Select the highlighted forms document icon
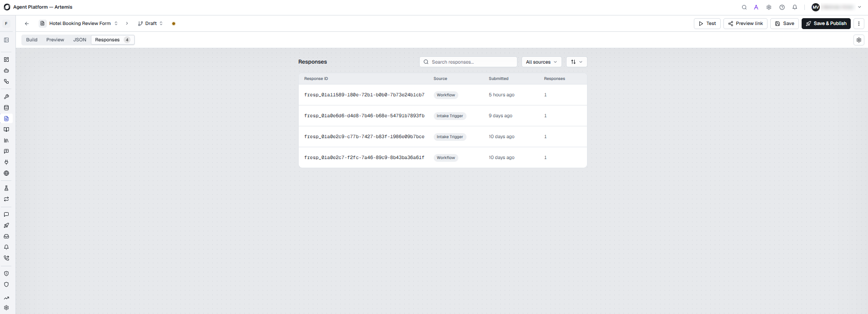 point(6,119)
